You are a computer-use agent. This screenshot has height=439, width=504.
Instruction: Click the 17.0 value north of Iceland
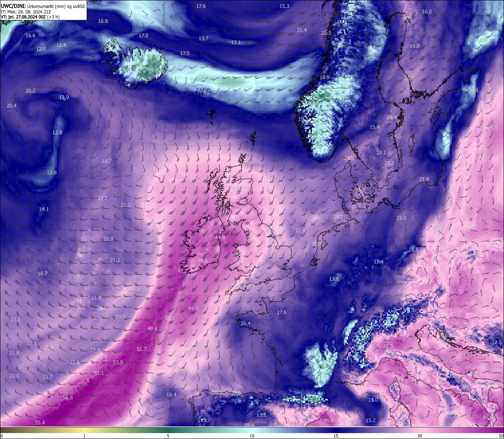(143, 35)
